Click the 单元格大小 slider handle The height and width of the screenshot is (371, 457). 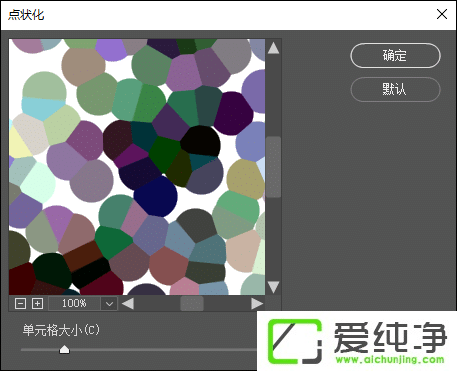pos(64,350)
